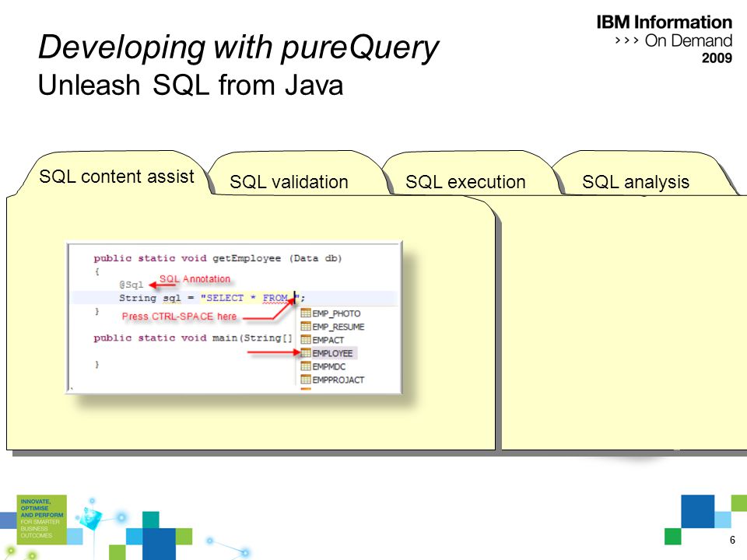Image resolution: width=747 pixels, height=560 pixels.
Task: Pick EMPMDC in the content assist list
Action: point(328,366)
